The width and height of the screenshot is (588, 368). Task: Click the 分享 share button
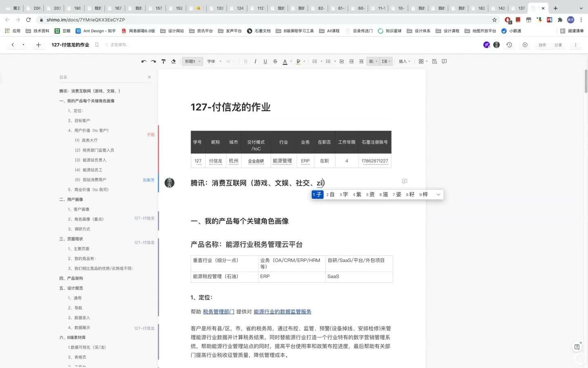point(558,45)
